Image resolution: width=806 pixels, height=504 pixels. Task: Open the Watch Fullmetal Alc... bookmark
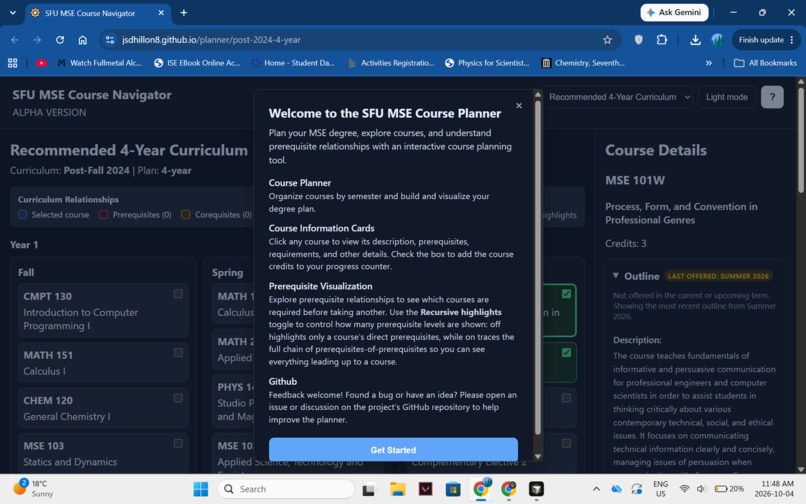(x=99, y=63)
